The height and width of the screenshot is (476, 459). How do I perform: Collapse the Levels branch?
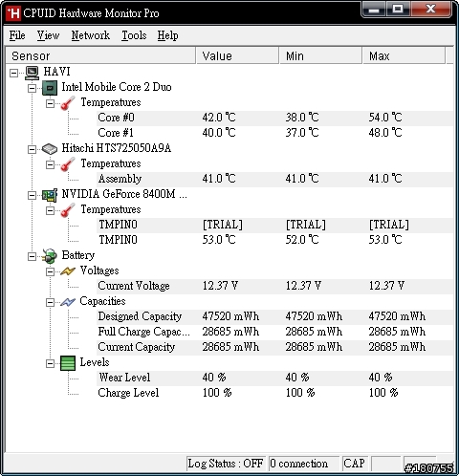pos(50,363)
